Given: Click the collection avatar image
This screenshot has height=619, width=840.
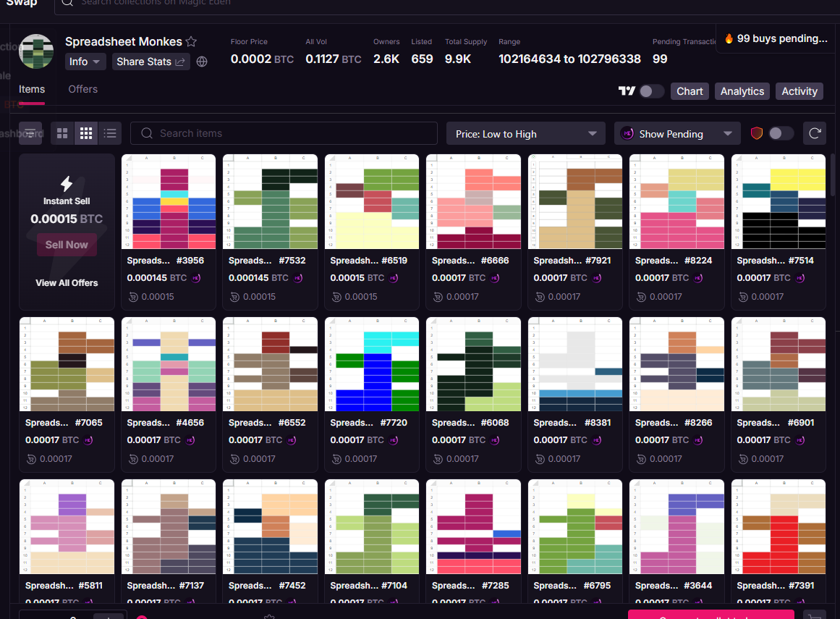Looking at the screenshot, I should [x=36, y=51].
